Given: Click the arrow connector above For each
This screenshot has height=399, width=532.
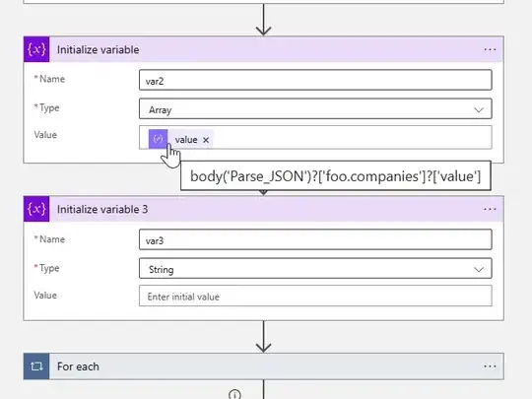Looking at the screenshot, I should click(x=263, y=337).
